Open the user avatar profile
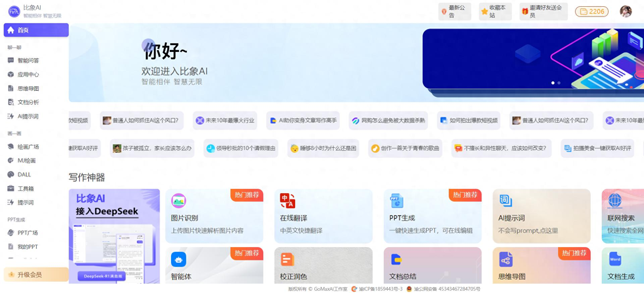644x293 pixels. [x=626, y=11]
